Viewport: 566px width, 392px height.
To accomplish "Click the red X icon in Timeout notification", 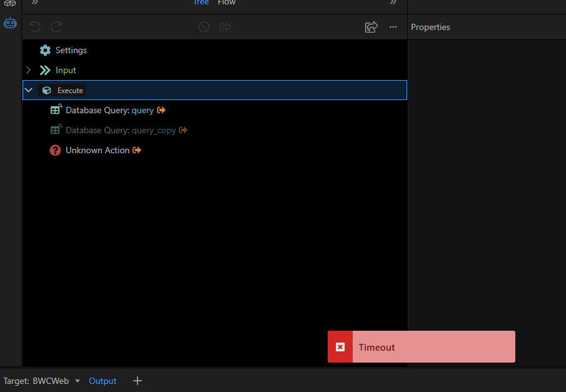I will pos(340,347).
